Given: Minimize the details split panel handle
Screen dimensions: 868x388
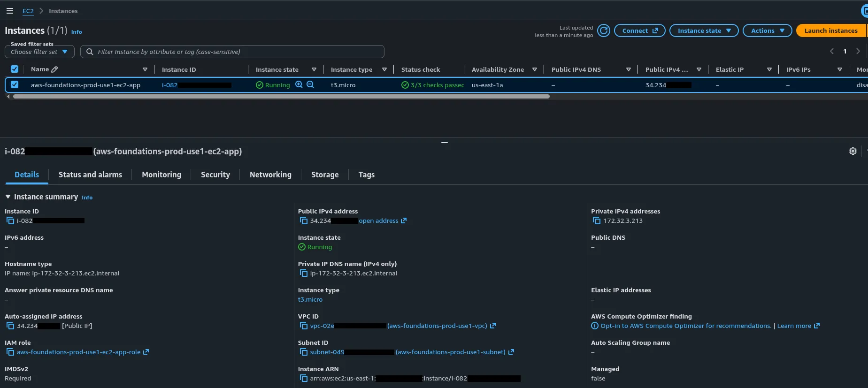Looking at the screenshot, I should [445, 142].
